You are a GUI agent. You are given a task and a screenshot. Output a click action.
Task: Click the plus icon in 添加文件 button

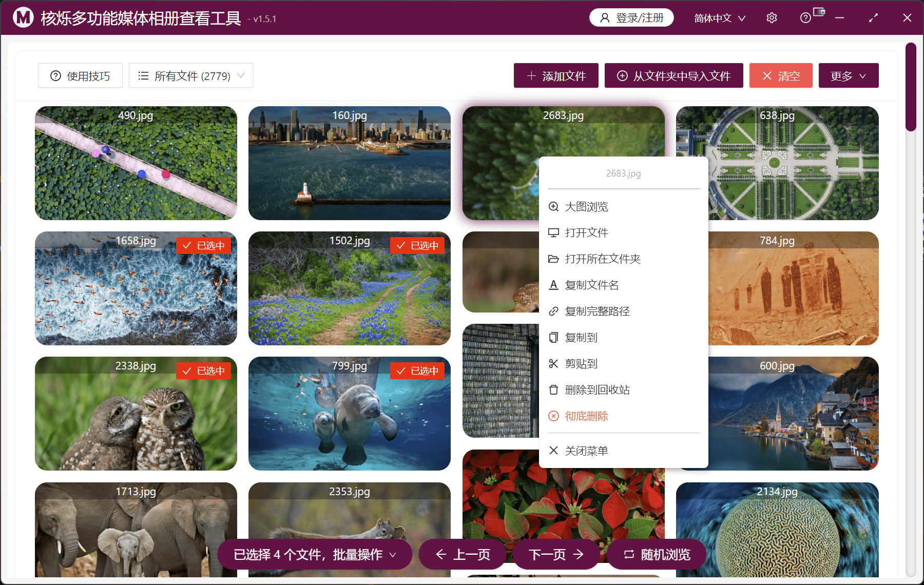531,76
